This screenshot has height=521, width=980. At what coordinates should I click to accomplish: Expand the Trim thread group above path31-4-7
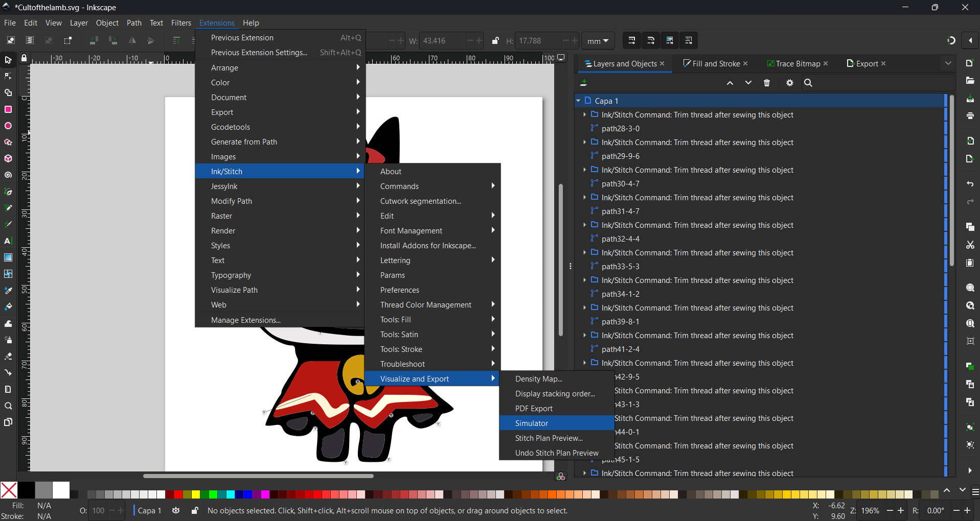(x=585, y=197)
